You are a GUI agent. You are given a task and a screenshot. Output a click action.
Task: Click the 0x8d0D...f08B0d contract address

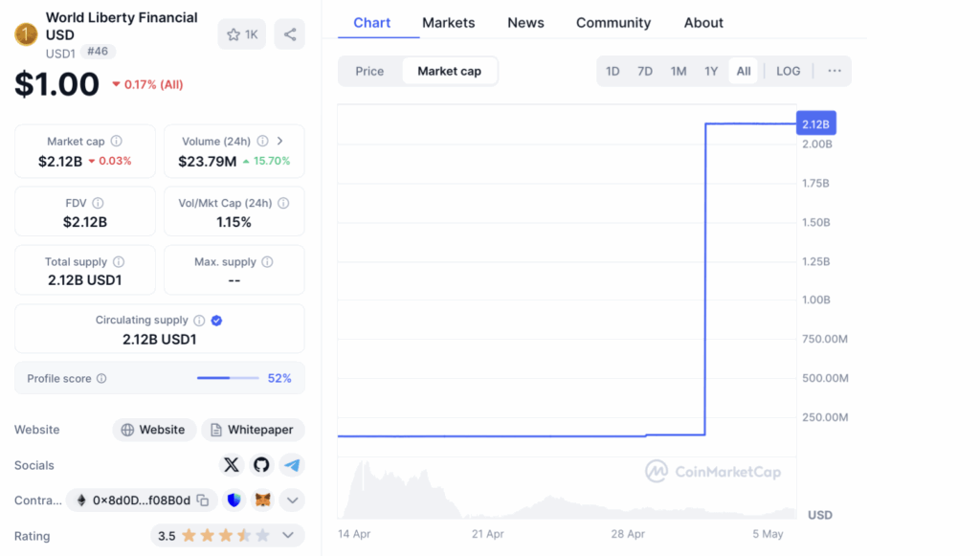pos(142,500)
